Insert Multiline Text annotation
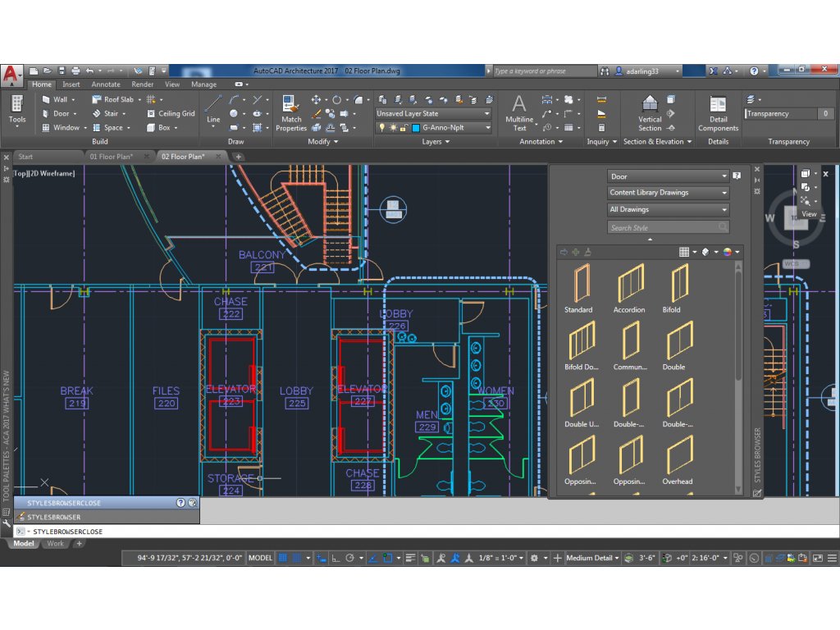 point(519,113)
